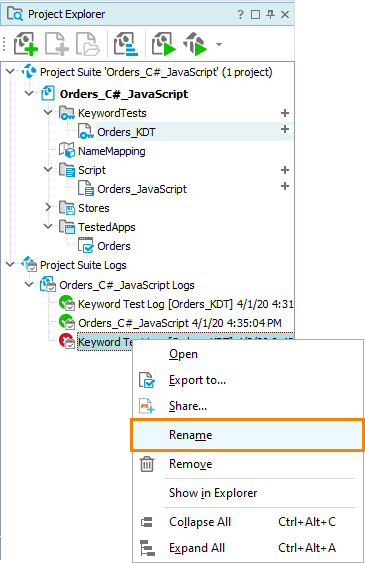Screen dimensions: 365x563
Task: Expand the Stores folder
Action: point(48,207)
